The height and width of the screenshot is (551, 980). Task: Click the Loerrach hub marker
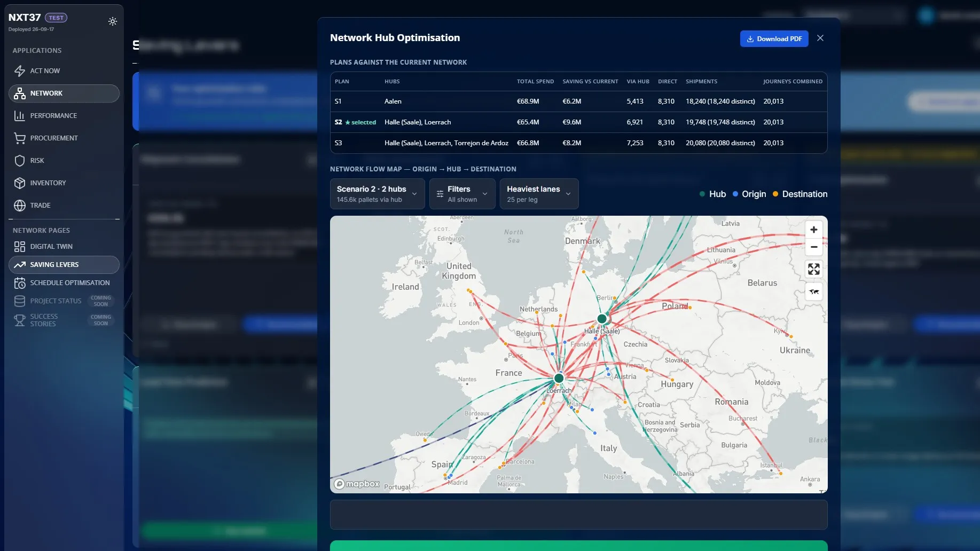click(x=559, y=378)
